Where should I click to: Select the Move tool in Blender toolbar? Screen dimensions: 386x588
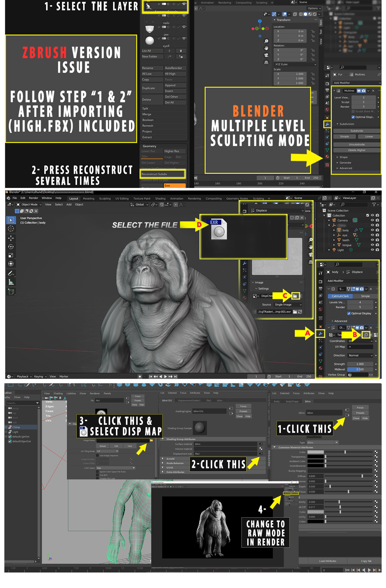11,238
